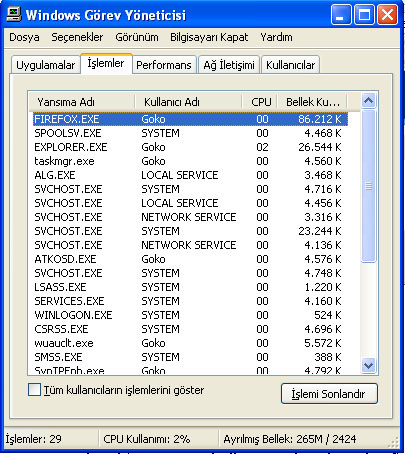Select SVCHOST.EXE using 4.136 K
This screenshot has height=454, width=405.
tap(190, 245)
